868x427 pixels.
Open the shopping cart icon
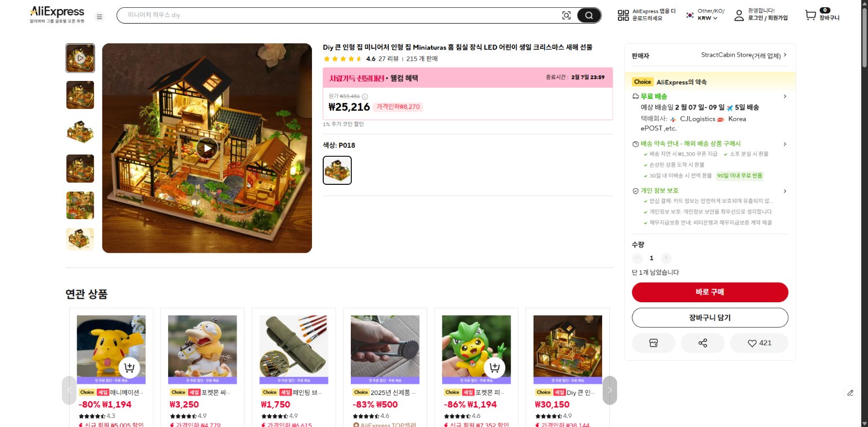click(x=810, y=16)
